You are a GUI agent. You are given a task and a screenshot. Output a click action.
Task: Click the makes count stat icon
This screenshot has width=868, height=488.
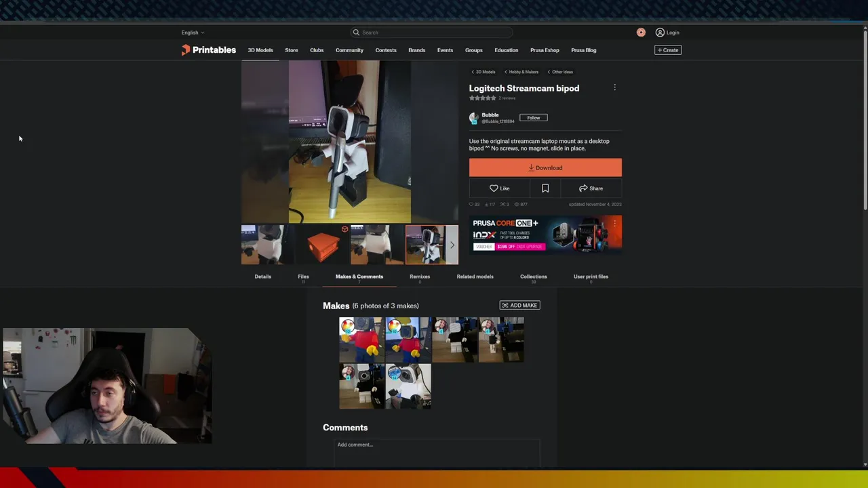504,204
